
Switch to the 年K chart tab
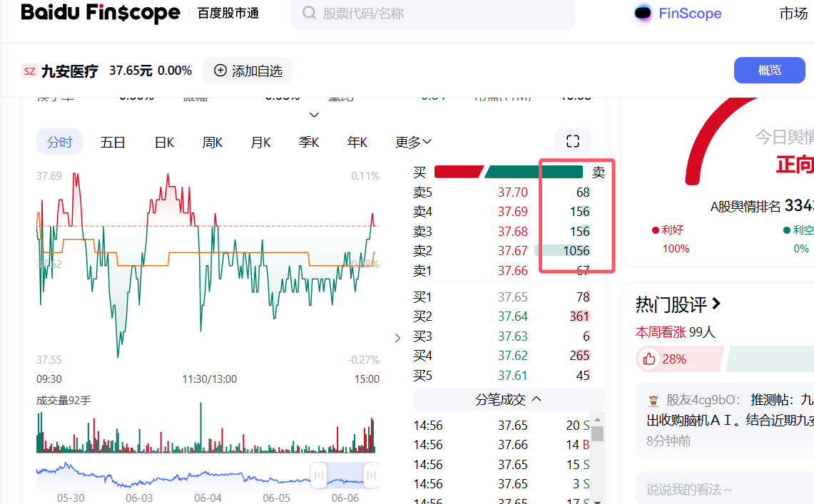[357, 142]
